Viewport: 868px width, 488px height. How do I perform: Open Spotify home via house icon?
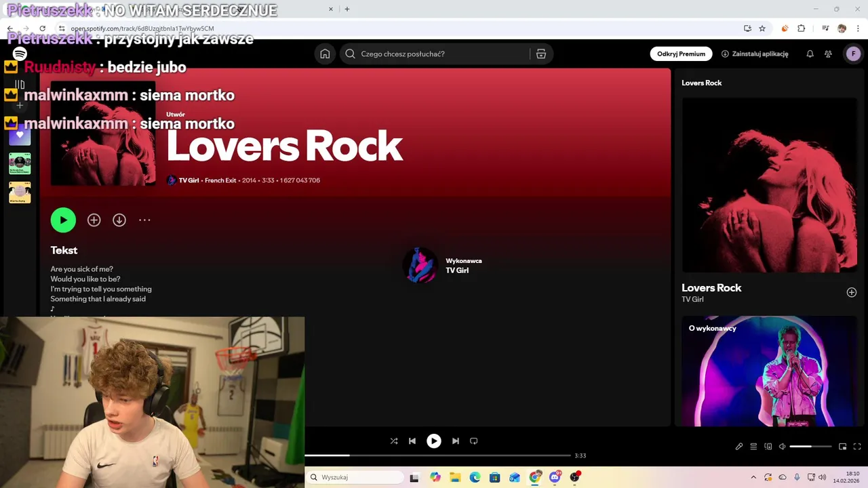[325, 54]
